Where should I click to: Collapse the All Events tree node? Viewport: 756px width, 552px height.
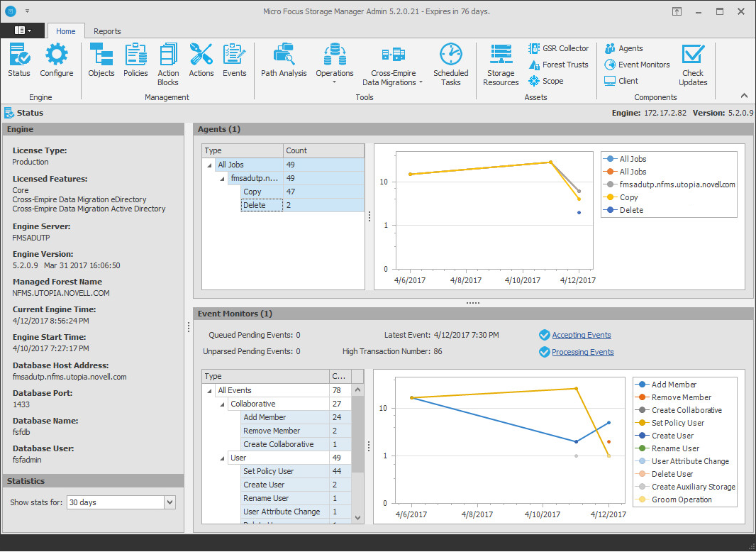(209, 391)
